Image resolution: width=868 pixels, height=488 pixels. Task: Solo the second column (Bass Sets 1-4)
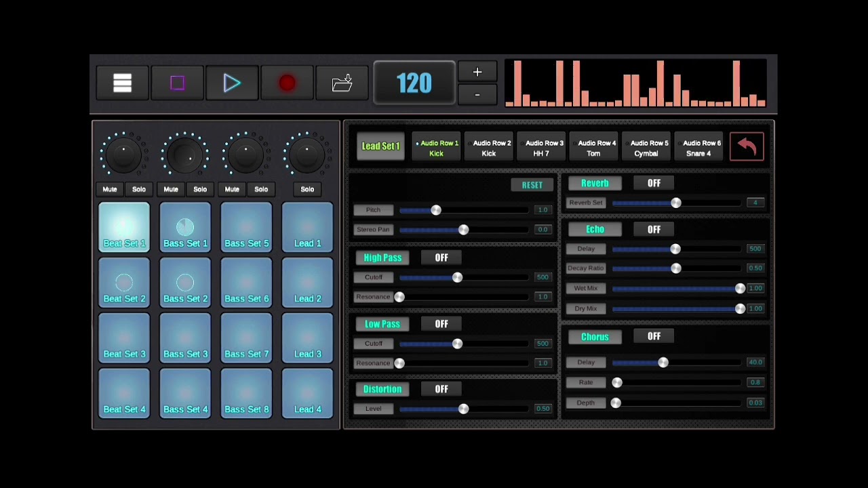click(200, 189)
